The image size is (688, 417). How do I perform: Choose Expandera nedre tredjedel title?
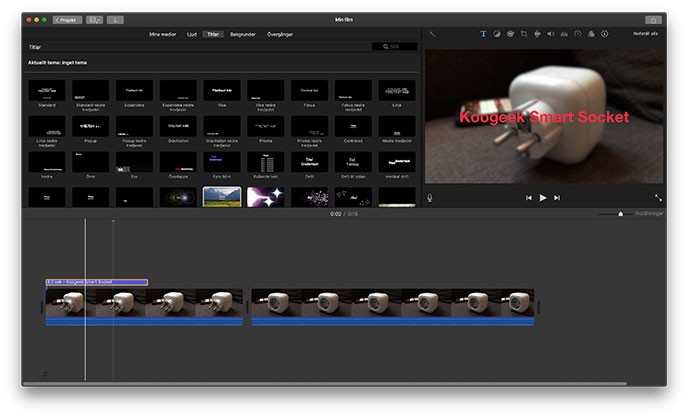click(x=178, y=90)
